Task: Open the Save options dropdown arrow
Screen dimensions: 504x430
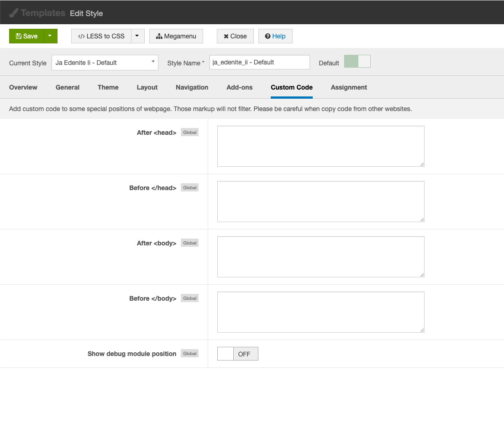Action: (50, 36)
